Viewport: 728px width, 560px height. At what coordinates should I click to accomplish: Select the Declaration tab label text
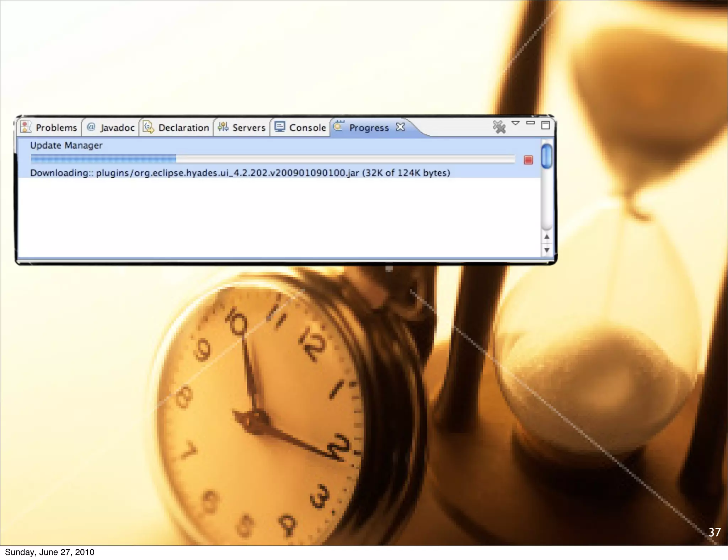[x=183, y=128]
